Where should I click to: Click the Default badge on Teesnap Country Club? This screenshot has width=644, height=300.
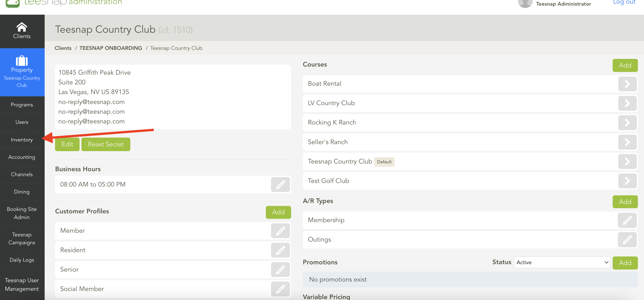coord(384,162)
